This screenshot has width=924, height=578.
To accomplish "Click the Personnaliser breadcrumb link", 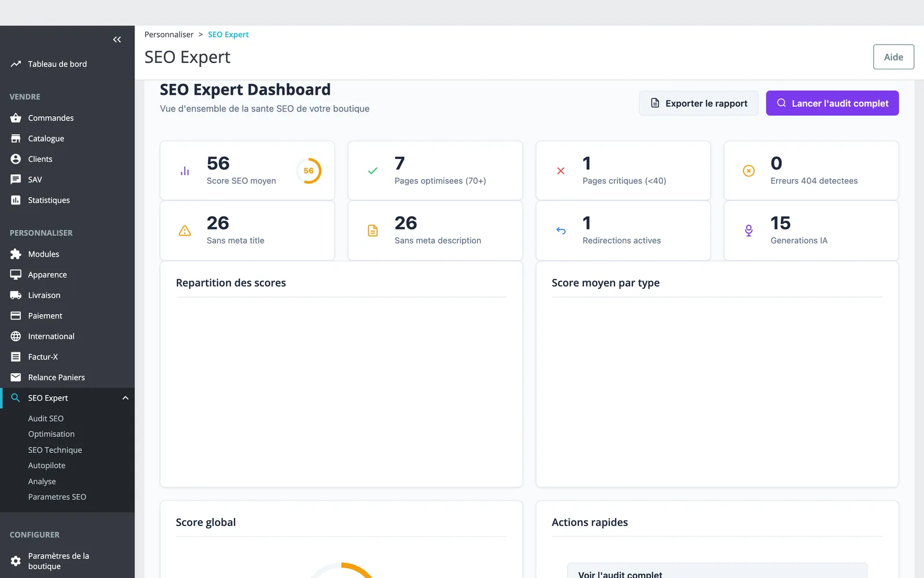I will (x=169, y=35).
